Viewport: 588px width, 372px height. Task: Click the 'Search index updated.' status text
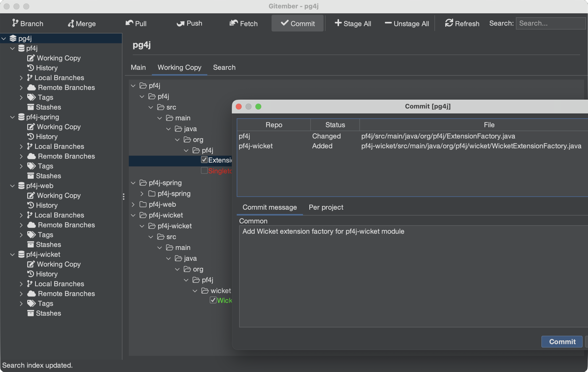(37, 365)
